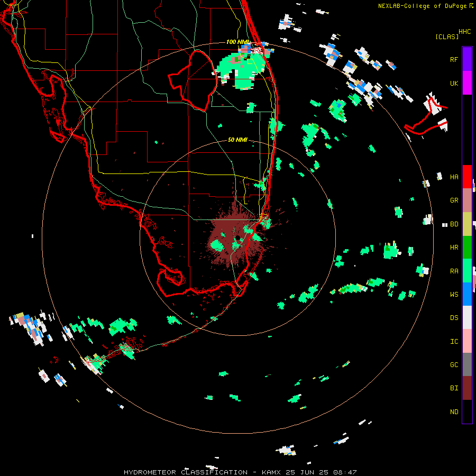Click the KAMX station identifier
Viewport: 476px width, 476px height.
[271, 472]
